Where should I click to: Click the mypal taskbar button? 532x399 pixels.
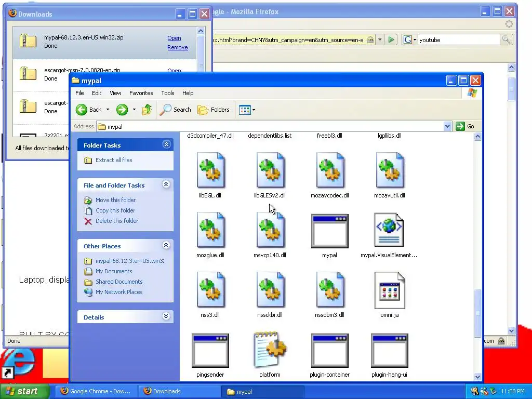pyautogui.click(x=262, y=392)
